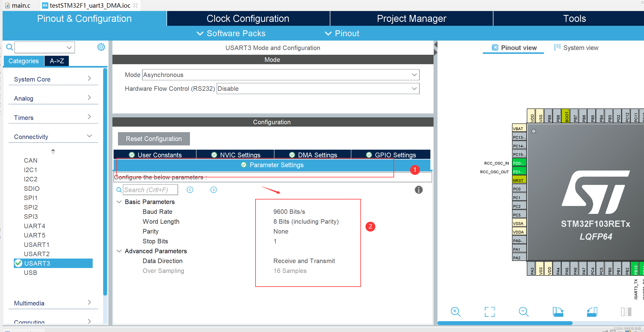This screenshot has height=332, width=644.
Task: Click the Reset Configuration button
Action: 154,139
